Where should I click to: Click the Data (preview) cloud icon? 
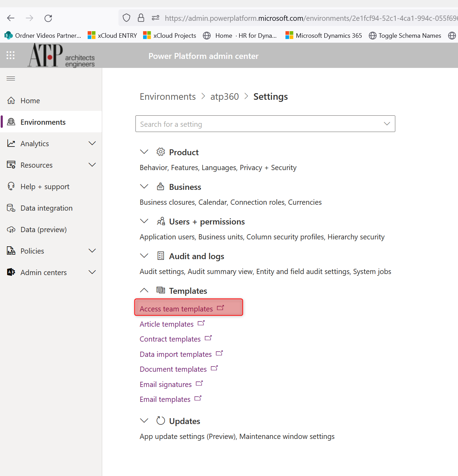pyautogui.click(x=11, y=229)
